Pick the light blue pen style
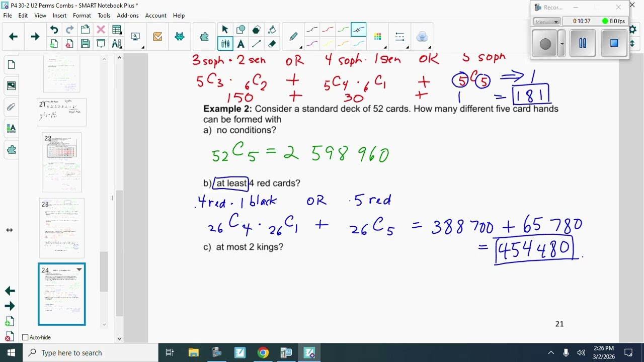This screenshot has height=362, width=644. [359, 44]
